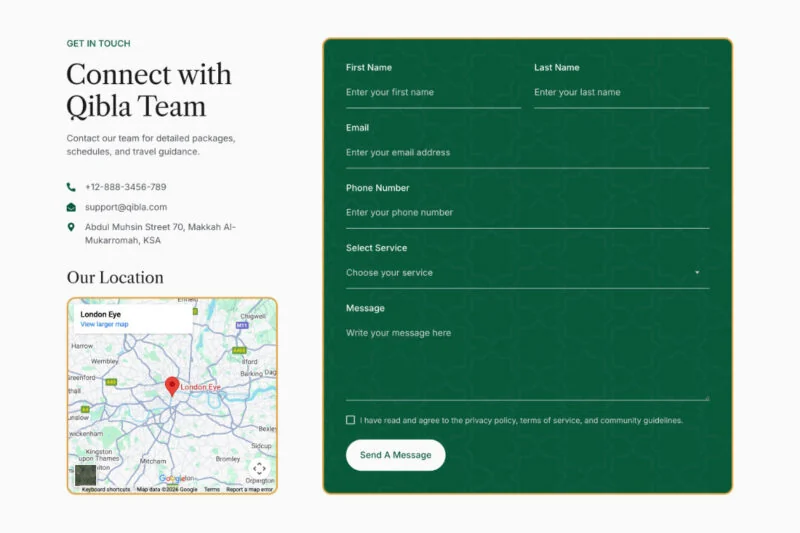Click the Send A Message button
Image resolution: width=800 pixels, height=533 pixels.
(395, 455)
